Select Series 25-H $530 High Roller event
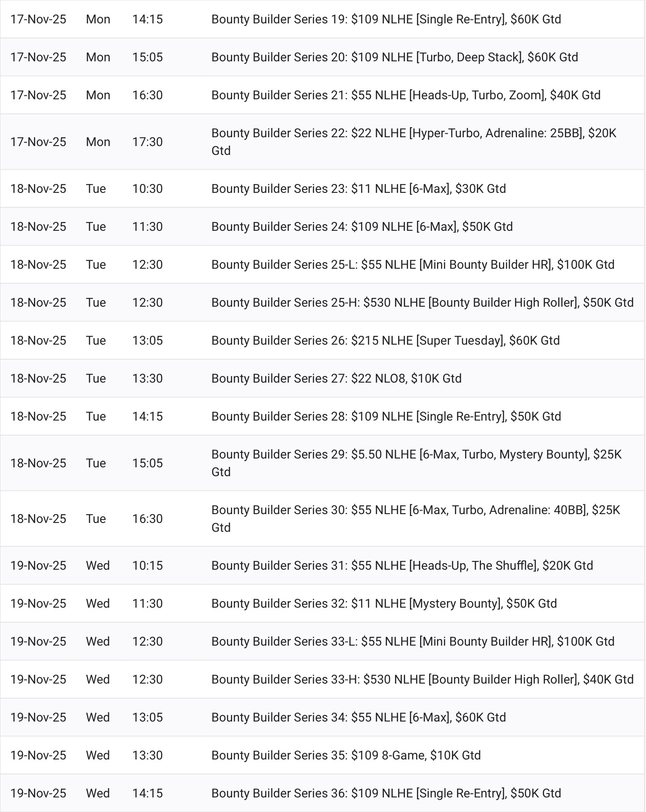 coord(422,303)
